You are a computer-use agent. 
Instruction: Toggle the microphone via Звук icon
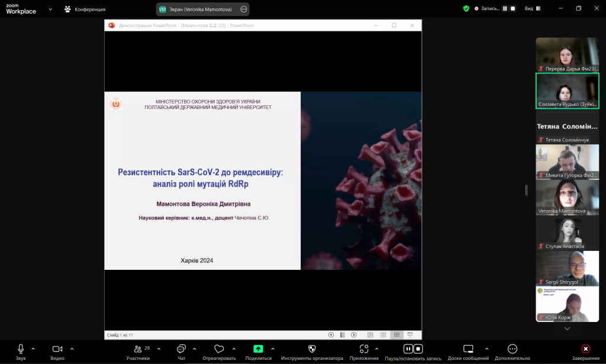pos(21,349)
